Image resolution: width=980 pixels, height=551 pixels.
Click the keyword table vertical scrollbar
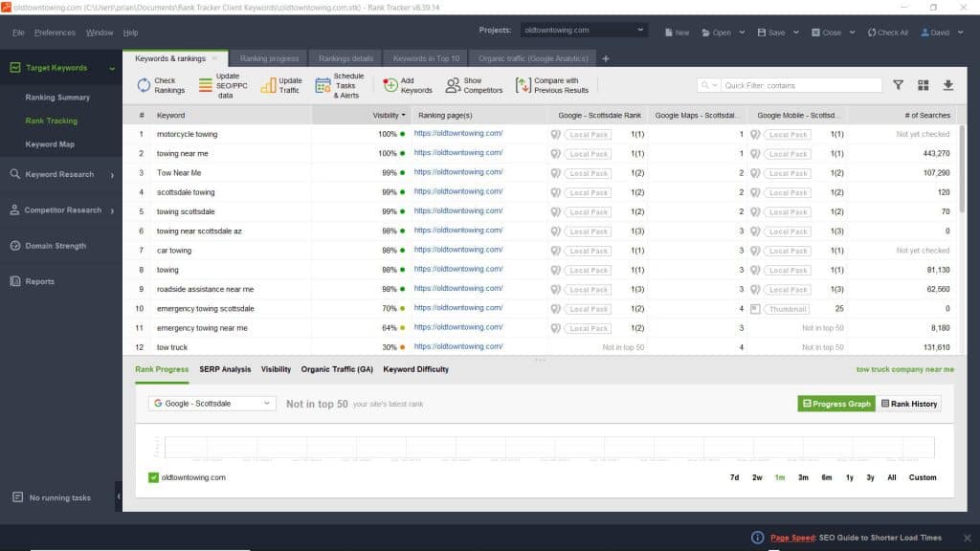pyautogui.click(x=962, y=168)
